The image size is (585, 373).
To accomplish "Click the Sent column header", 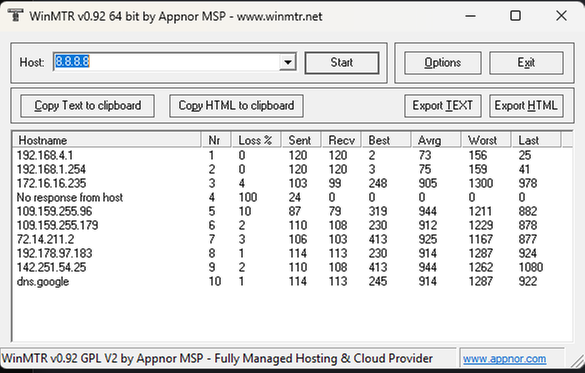I will [301, 140].
